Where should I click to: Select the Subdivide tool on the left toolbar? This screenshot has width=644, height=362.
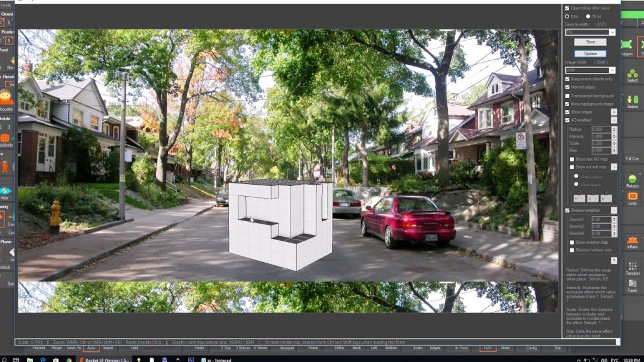point(6,137)
